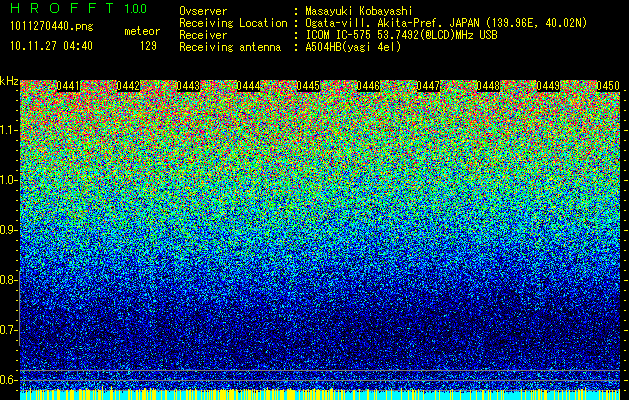Viewport: 629px width, 400px height.
Task: Click the 0444 time marker
Action: point(248,86)
